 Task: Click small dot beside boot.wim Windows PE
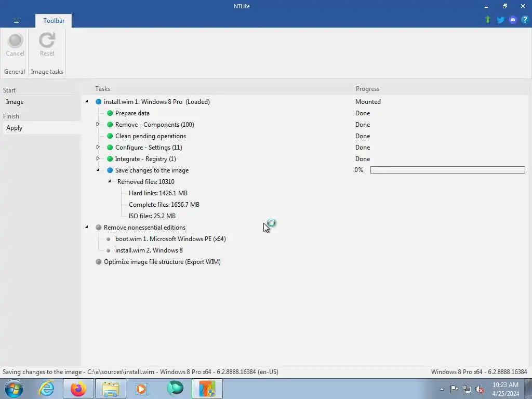[108, 239]
